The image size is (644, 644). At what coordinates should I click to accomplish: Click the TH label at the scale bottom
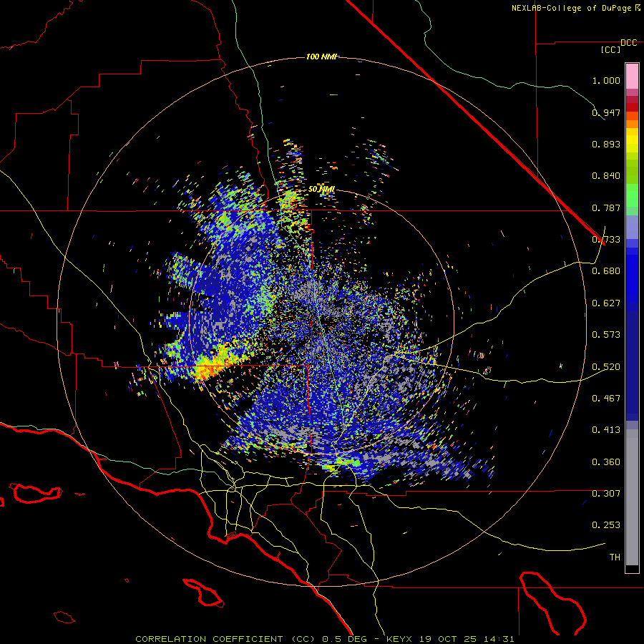(x=615, y=557)
